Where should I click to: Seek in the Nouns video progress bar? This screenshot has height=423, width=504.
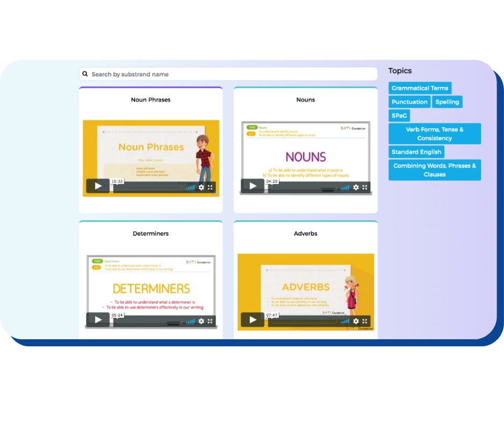click(x=303, y=187)
